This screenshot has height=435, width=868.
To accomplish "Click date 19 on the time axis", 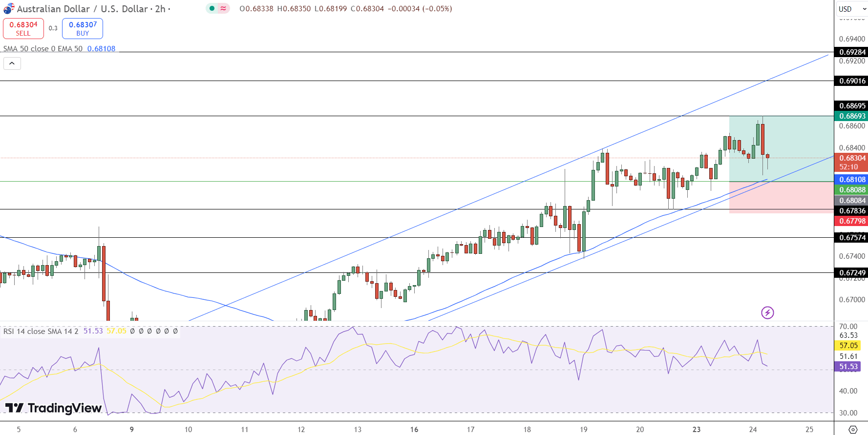I will click(x=584, y=430).
